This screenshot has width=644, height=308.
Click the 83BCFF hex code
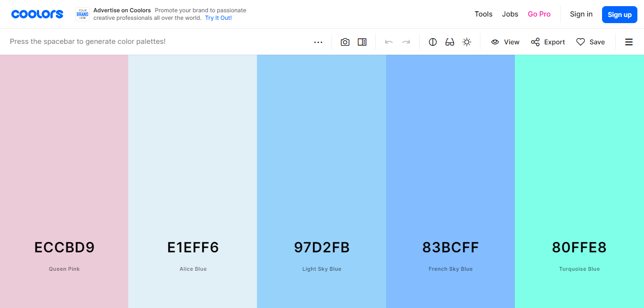click(451, 248)
